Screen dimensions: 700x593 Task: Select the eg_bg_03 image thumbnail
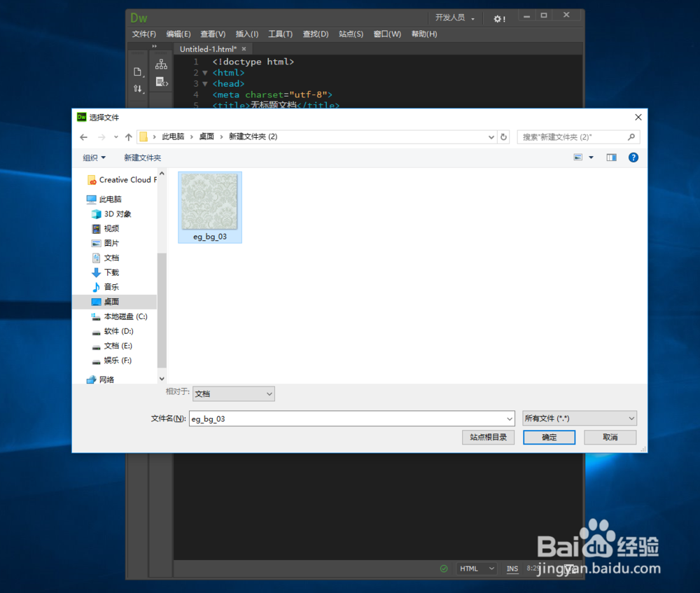click(x=210, y=207)
